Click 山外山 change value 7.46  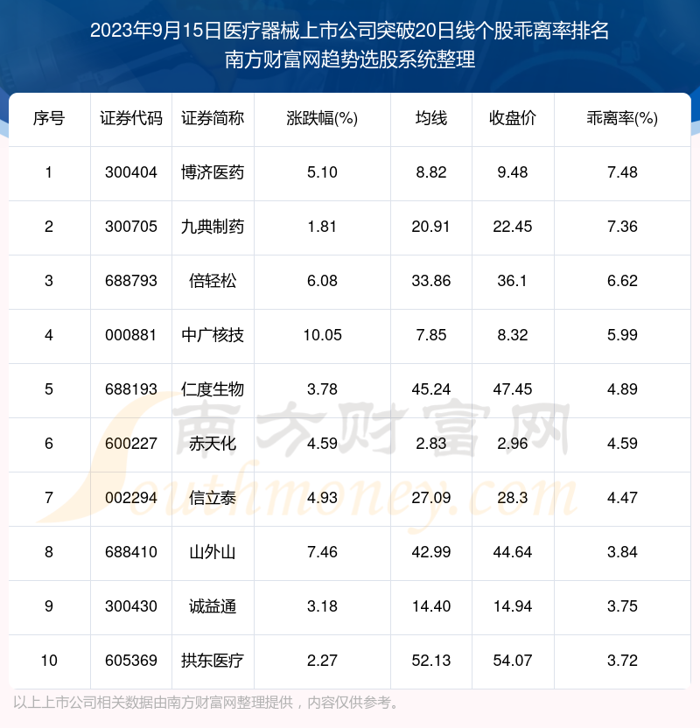(322, 552)
